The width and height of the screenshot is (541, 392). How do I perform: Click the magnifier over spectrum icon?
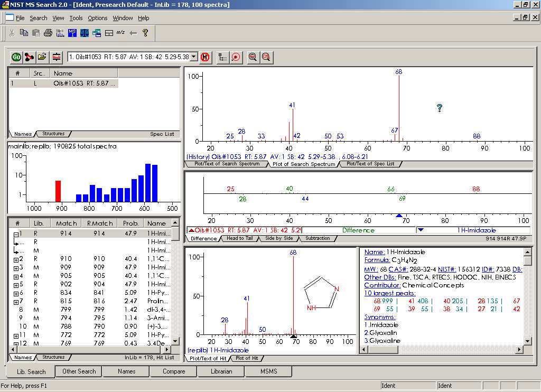pyautogui.click(x=253, y=57)
